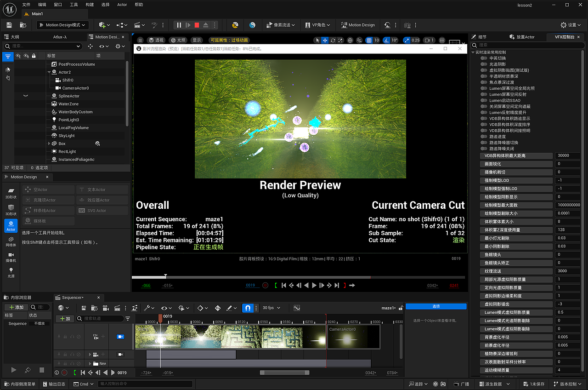This screenshot has height=390, width=588.
Task: Enable snapping in the Sequencer toolbar
Action: click(248, 308)
